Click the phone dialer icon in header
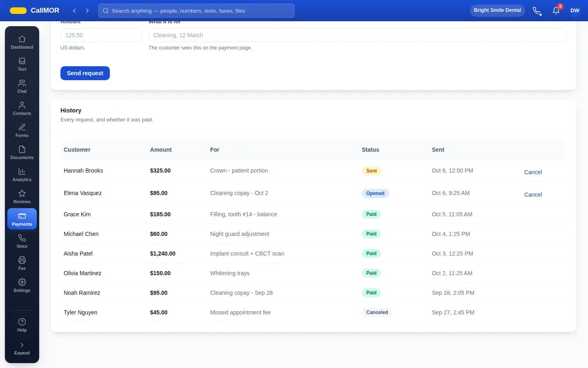 point(537,11)
